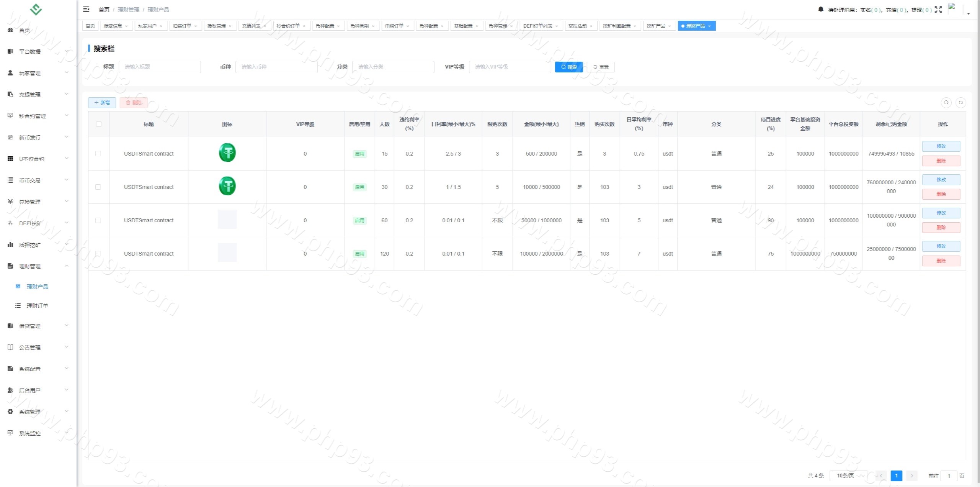
Task: Close the 理财产品 tab via its x
Action: (709, 26)
